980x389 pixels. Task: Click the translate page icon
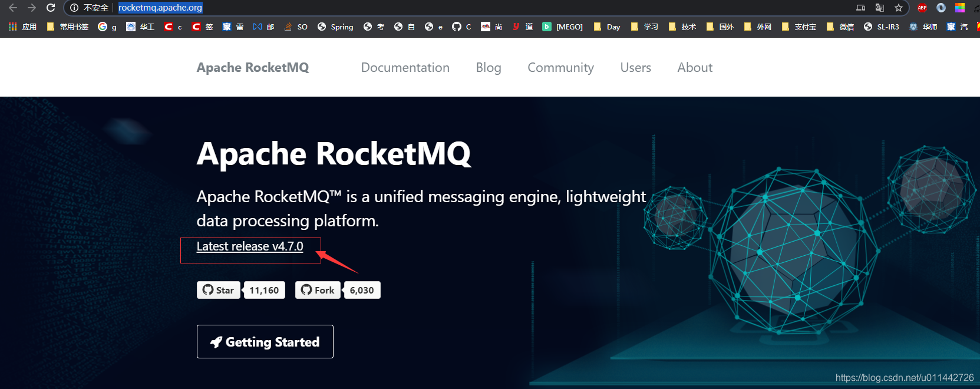point(880,8)
